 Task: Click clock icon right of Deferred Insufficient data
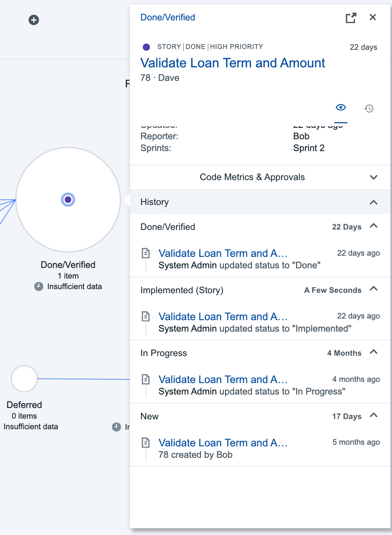point(116,427)
